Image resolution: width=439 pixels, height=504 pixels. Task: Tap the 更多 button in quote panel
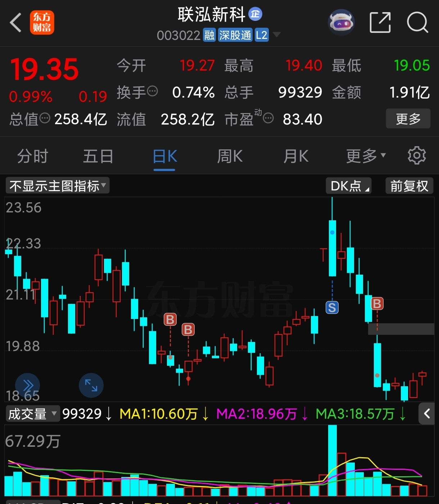pos(408,118)
